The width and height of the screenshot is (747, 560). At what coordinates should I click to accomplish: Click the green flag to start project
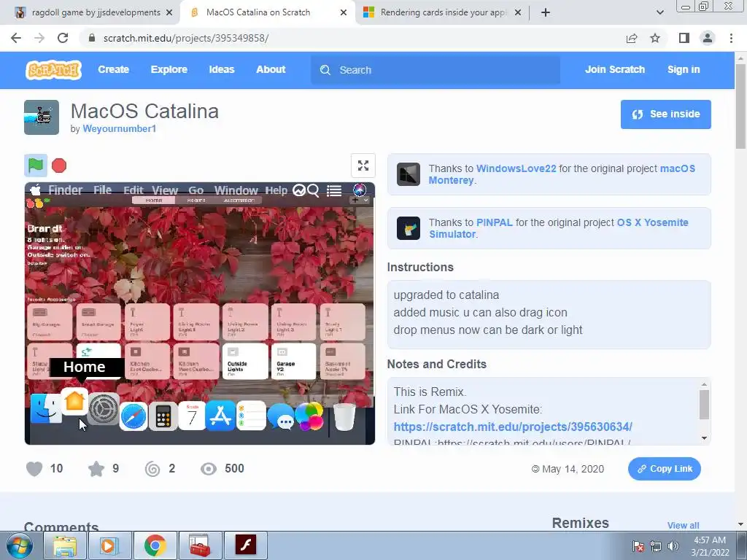(36, 166)
